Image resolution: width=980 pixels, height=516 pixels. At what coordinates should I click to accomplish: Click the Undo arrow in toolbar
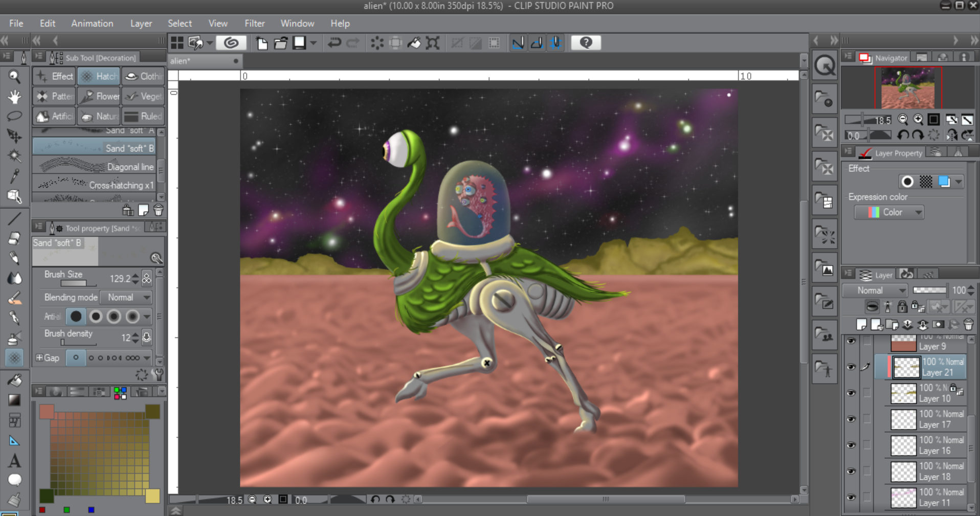pos(334,43)
